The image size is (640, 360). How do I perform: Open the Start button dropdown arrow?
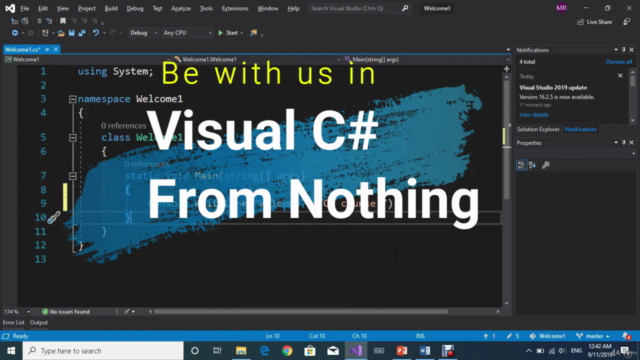tap(242, 33)
